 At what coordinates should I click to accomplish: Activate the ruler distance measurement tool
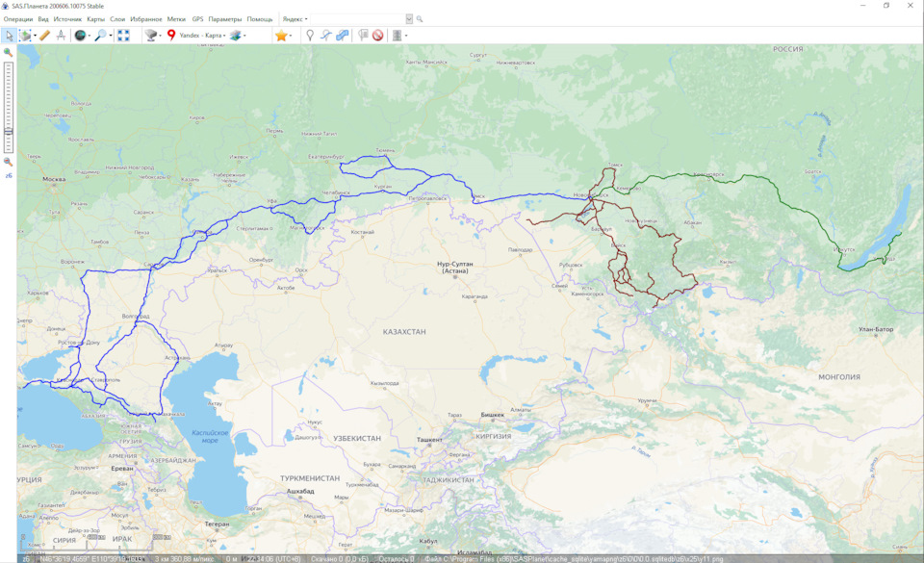[x=44, y=36]
